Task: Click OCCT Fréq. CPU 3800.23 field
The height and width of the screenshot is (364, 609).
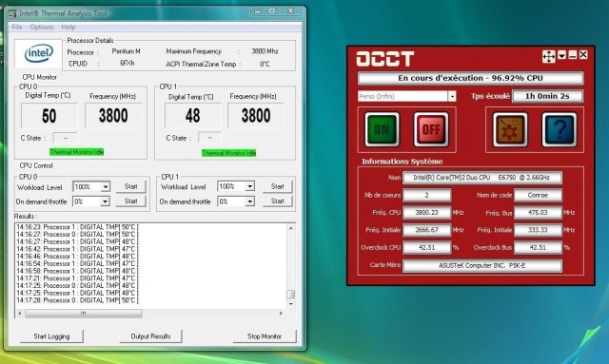Action: tap(427, 213)
